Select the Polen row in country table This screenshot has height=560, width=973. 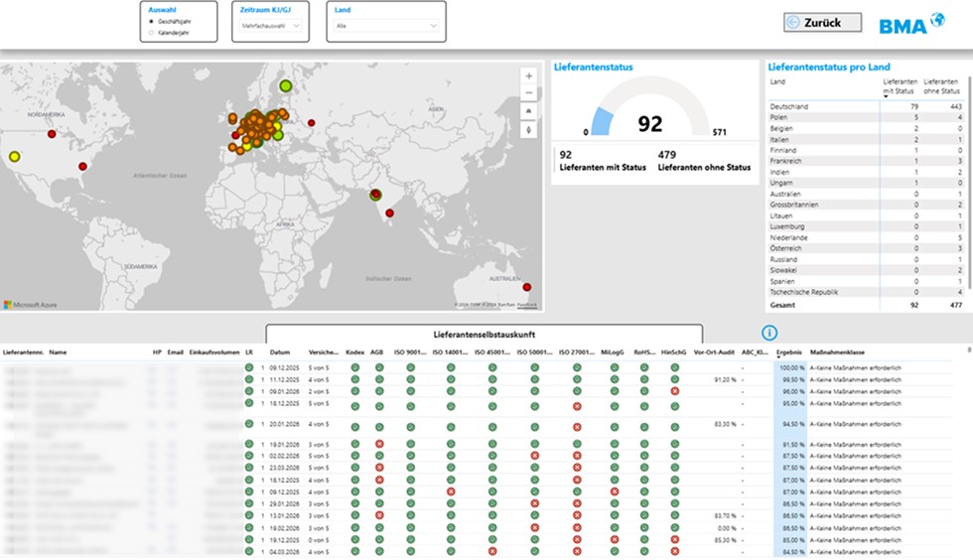coord(866,117)
